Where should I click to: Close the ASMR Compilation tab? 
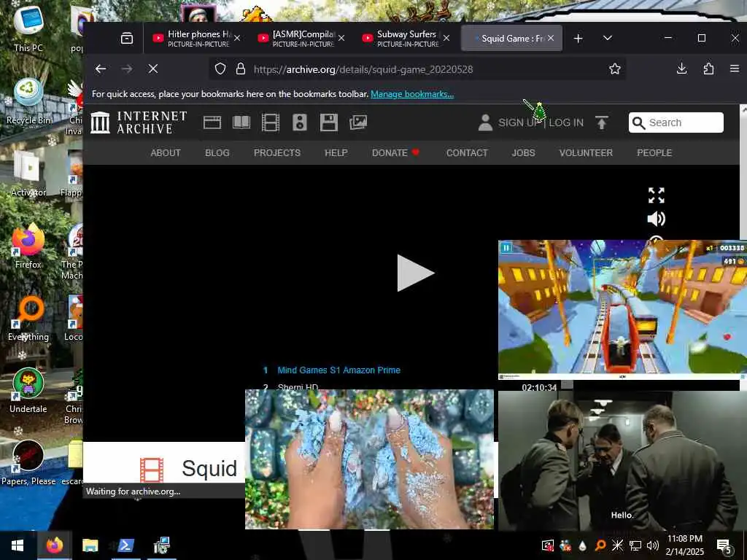[x=341, y=38]
